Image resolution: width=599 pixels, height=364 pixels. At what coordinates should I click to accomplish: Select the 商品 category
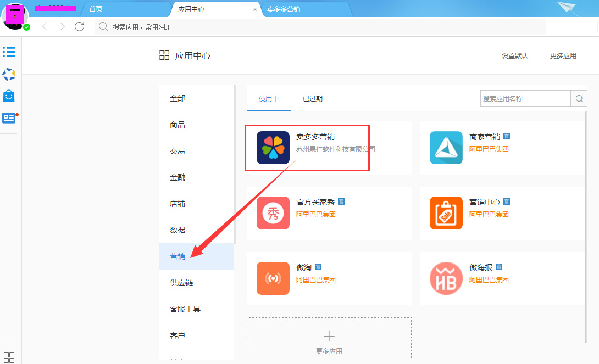196,125
